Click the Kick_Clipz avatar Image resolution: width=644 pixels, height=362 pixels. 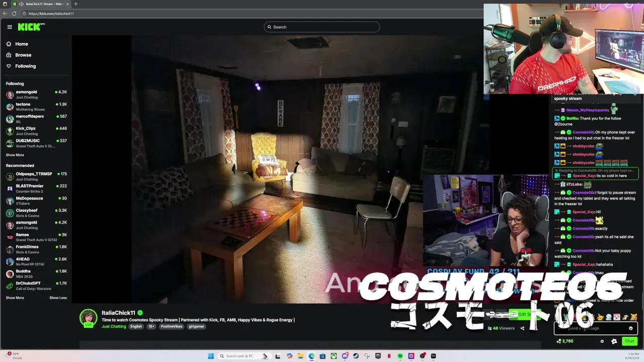tap(10, 131)
